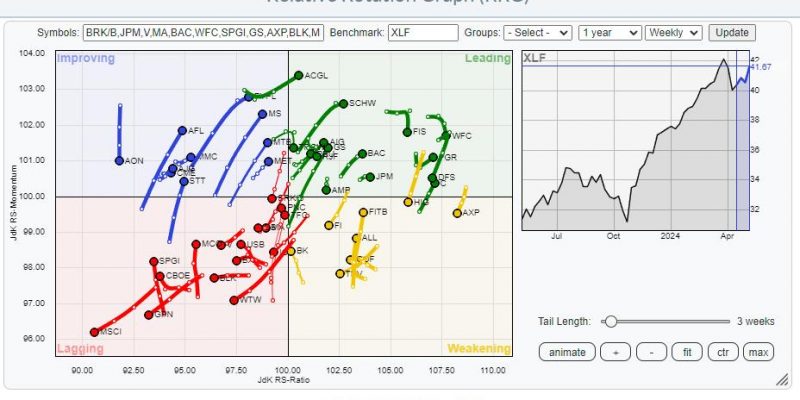Click the FI data point

[x=329, y=225]
